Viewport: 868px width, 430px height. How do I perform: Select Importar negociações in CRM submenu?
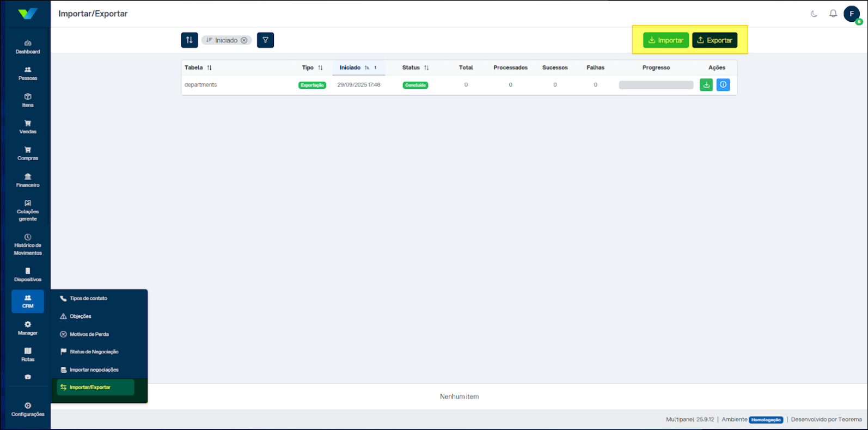point(94,370)
